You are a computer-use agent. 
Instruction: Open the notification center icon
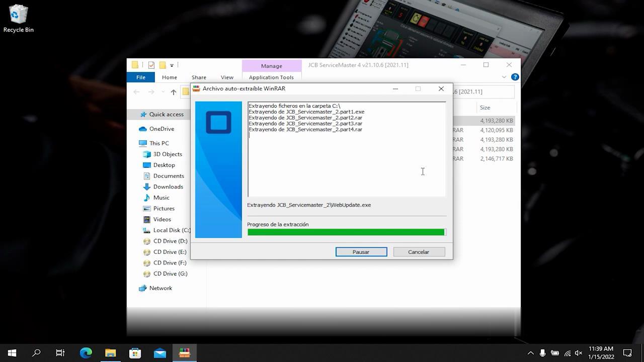[x=627, y=353]
